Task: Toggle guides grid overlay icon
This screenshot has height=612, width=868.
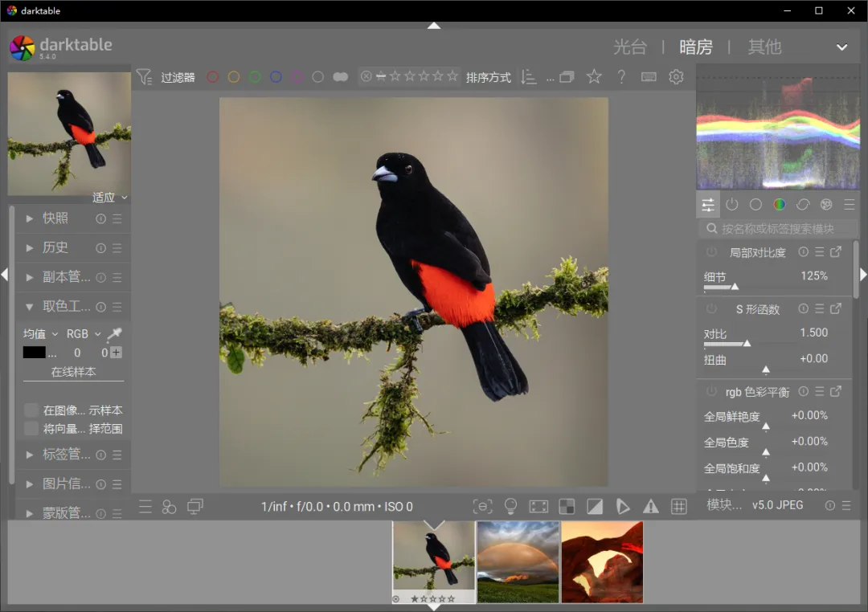Action: pyautogui.click(x=678, y=506)
